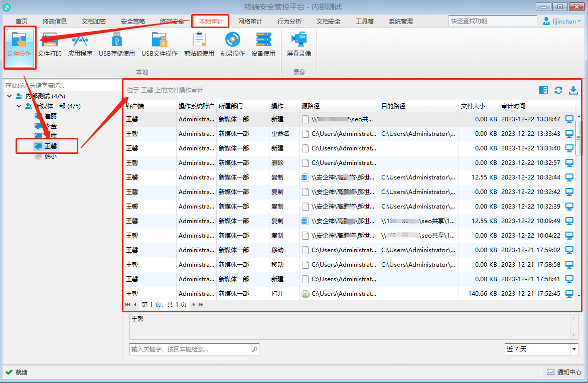Open the USB存储使用 audit tool
Screen dimensions: 588x383
(x=116, y=45)
